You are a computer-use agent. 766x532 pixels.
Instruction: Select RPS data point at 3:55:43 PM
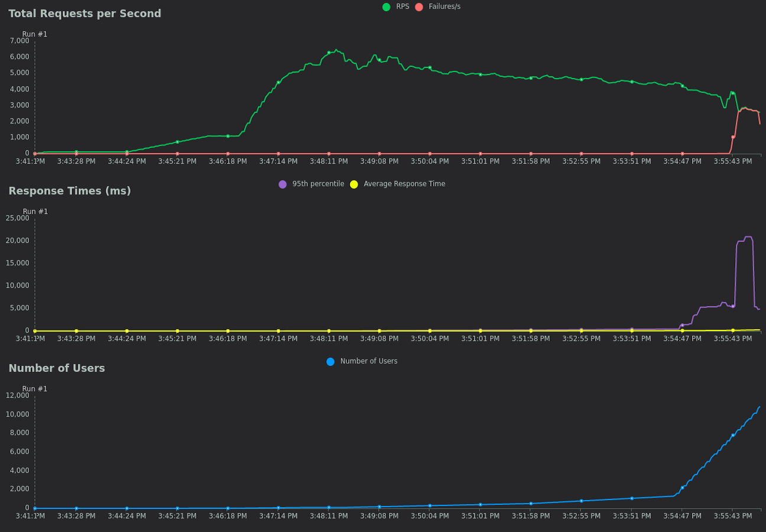[x=733, y=93]
